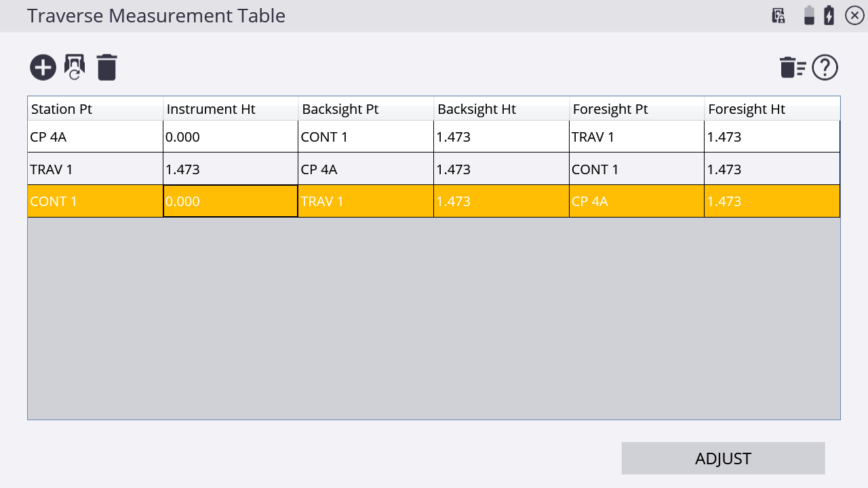The width and height of the screenshot is (868, 488).
Task: Close the Traverse Measurement Table screen
Action: (x=854, y=16)
